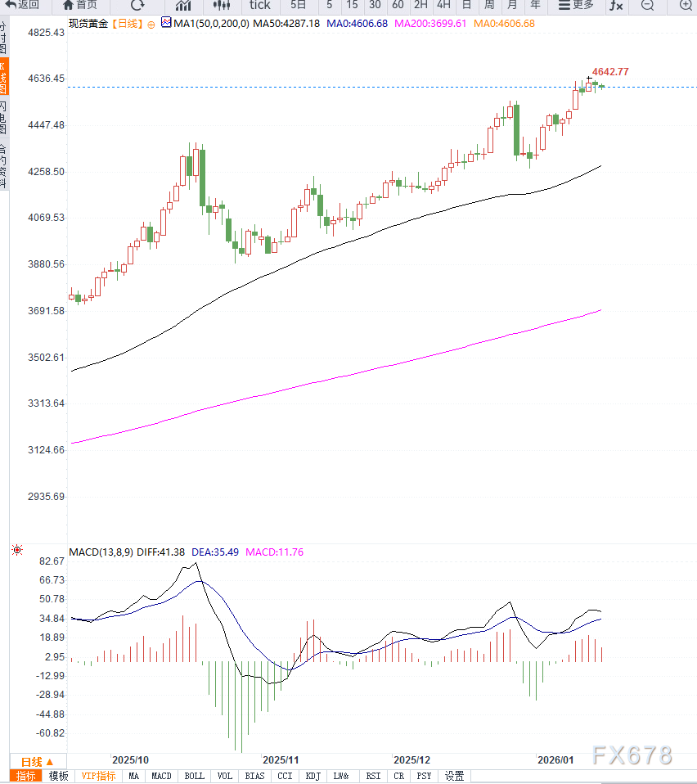Open the fx function indicator icon
The height and width of the screenshot is (784, 697).
point(615,7)
